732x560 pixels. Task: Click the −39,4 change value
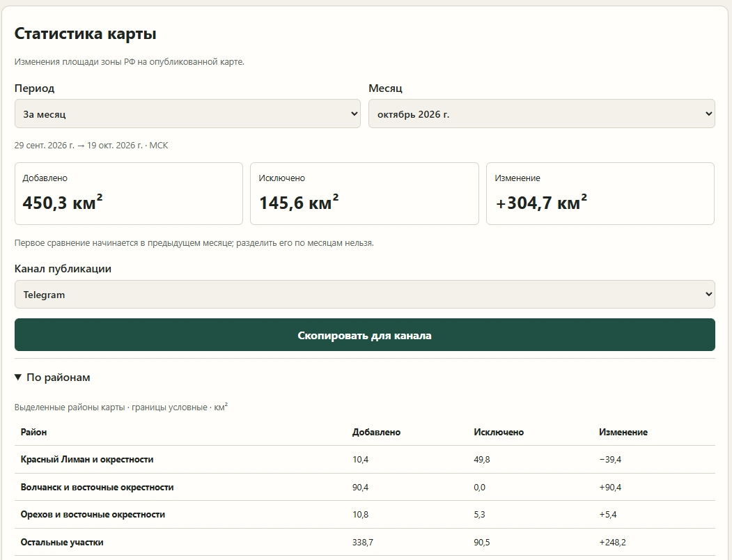click(610, 460)
